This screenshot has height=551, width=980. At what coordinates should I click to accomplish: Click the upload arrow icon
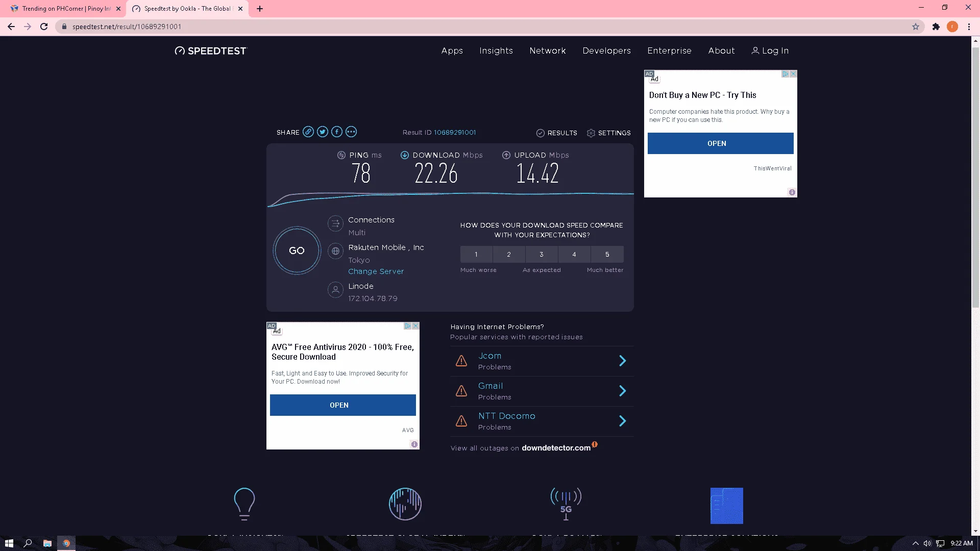click(506, 155)
